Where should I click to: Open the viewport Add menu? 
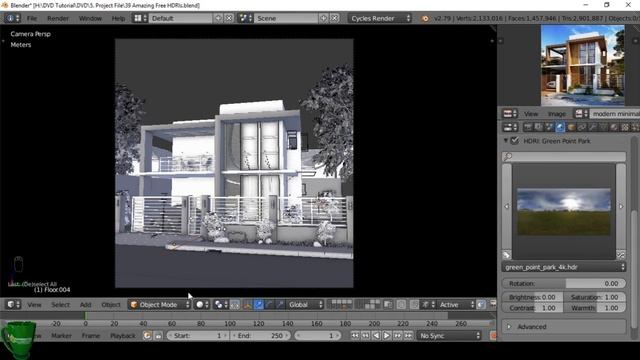85,304
